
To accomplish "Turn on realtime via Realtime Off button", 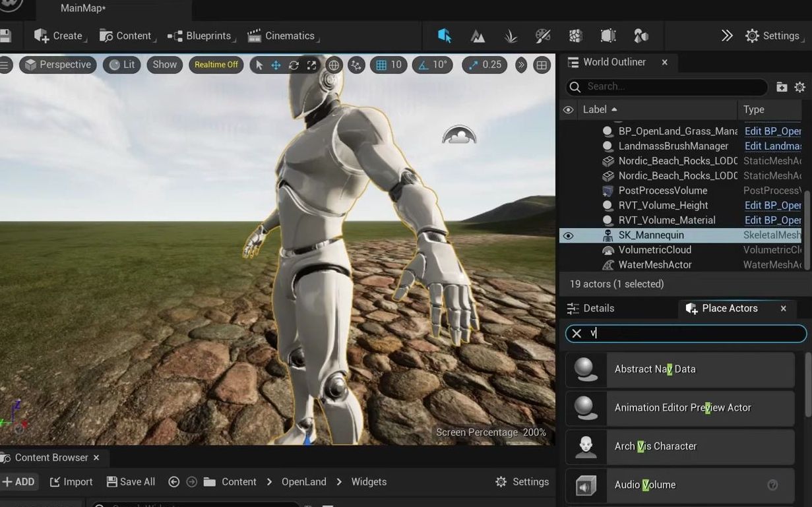I will tap(216, 65).
